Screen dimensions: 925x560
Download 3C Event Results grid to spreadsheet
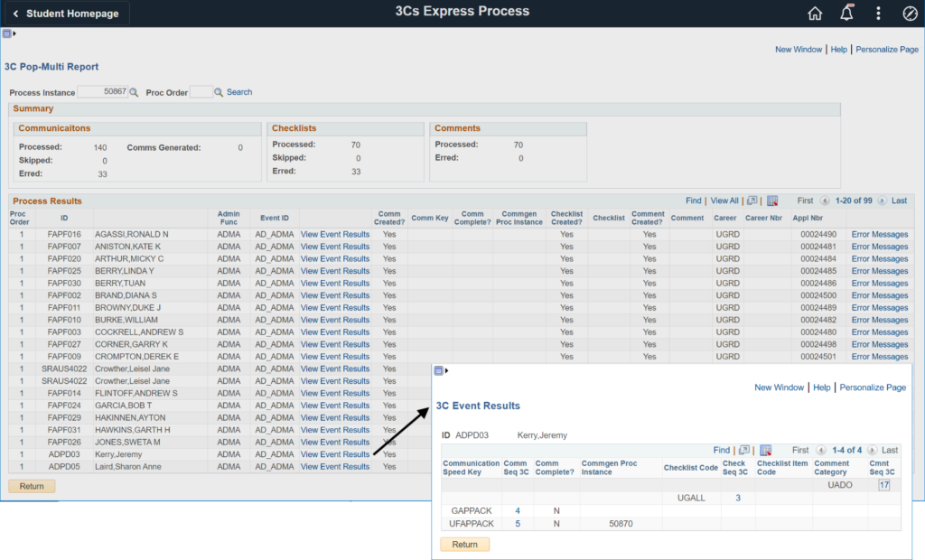pyautogui.click(x=765, y=450)
